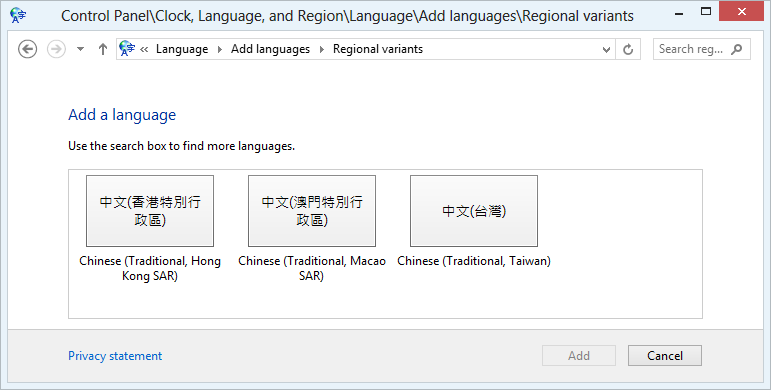Click the Cancel button
Viewport: 771px width, 390px height.
click(665, 356)
